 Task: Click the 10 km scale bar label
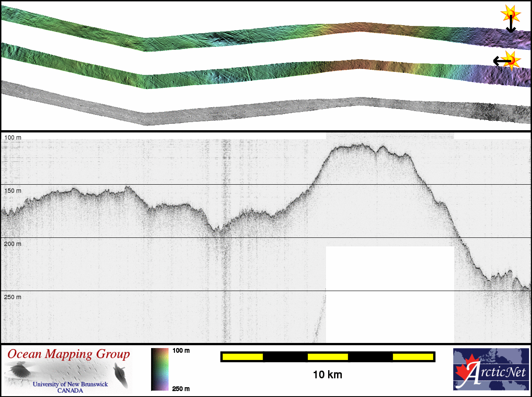327,375
